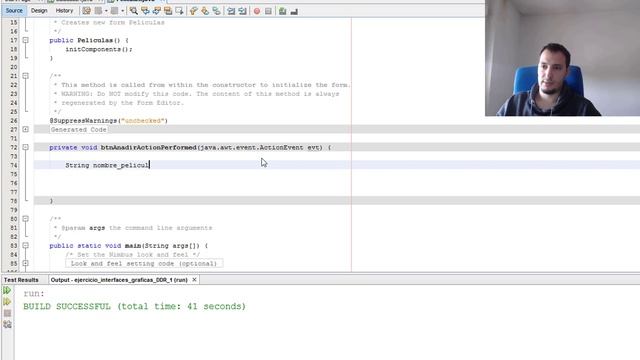Click the Stop Macro Recording icon
Screen dimensions: 640x360
[268, 11]
